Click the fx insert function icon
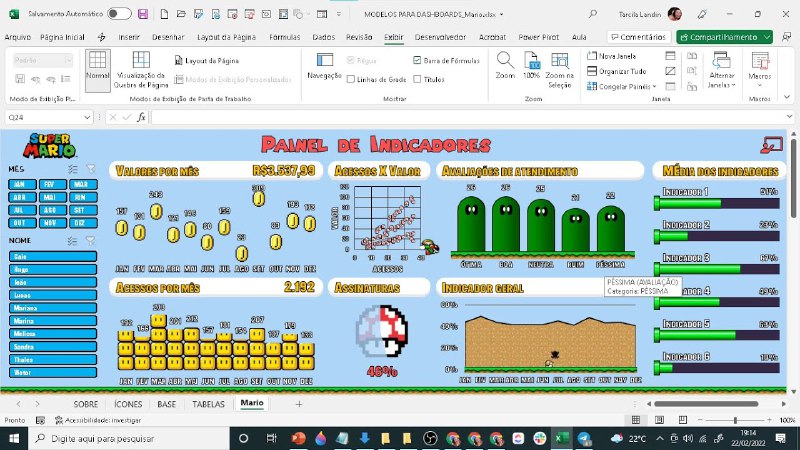The image size is (800, 450). (141, 117)
